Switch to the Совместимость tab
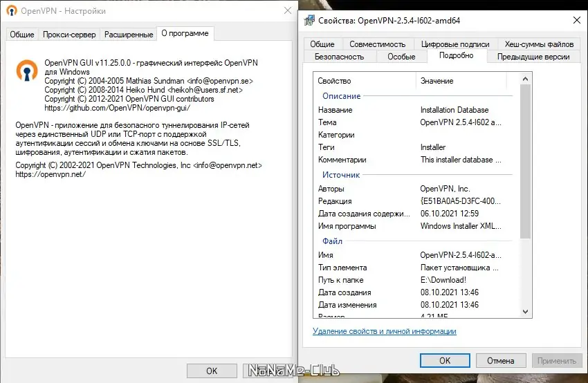The height and width of the screenshot is (383, 588). [377, 44]
